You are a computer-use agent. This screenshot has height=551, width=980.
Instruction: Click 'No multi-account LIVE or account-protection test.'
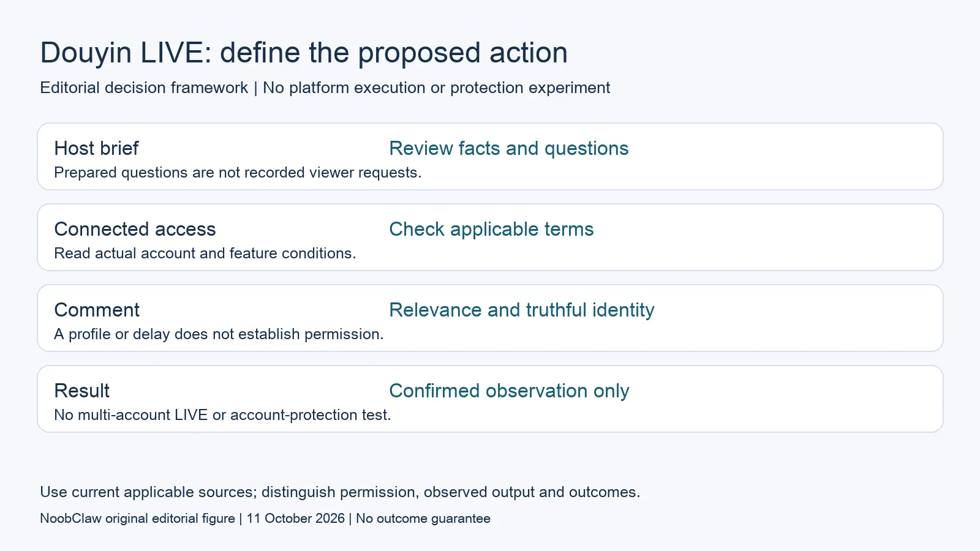(222, 415)
